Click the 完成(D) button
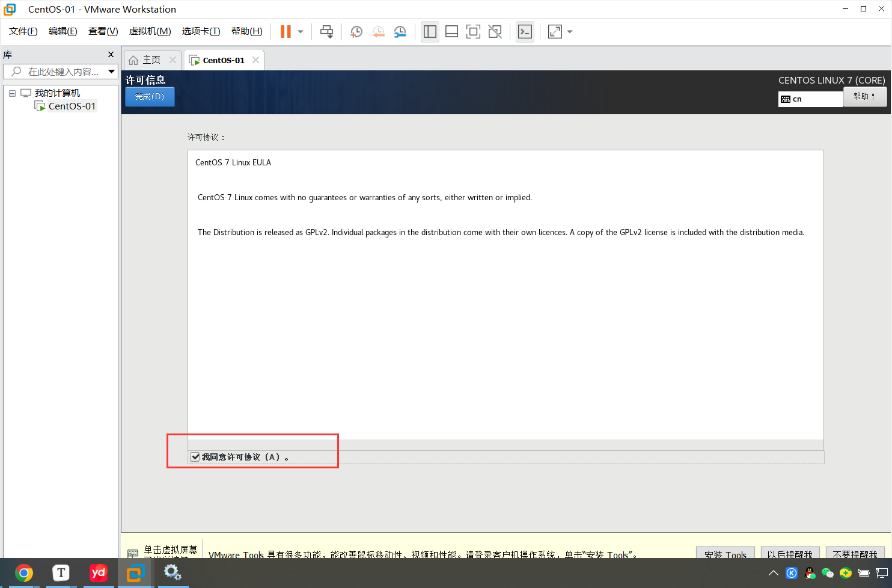The width and height of the screenshot is (892, 588). pos(150,97)
